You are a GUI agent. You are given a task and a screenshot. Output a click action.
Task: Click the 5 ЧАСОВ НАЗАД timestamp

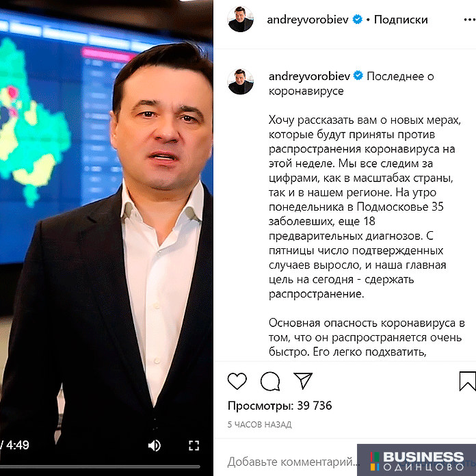click(x=260, y=425)
